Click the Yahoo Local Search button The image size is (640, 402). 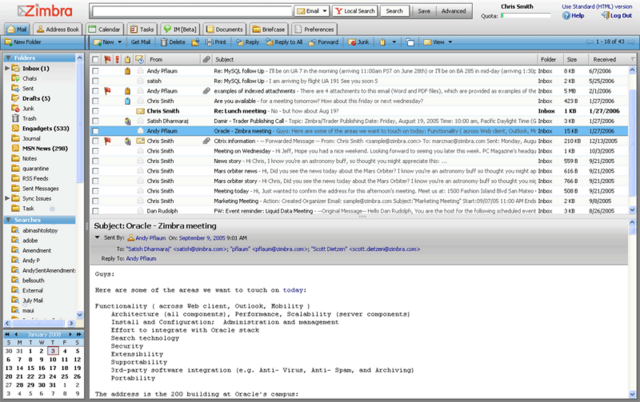[x=355, y=11]
